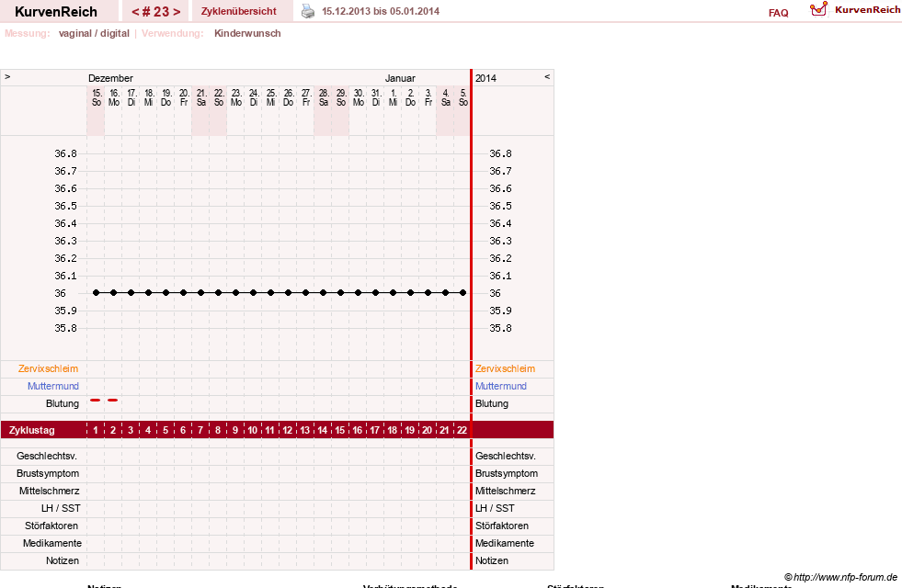Click the left Notizen row label
Image resolution: width=902 pixels, height=588 pixels.
[x=63, y=560]
